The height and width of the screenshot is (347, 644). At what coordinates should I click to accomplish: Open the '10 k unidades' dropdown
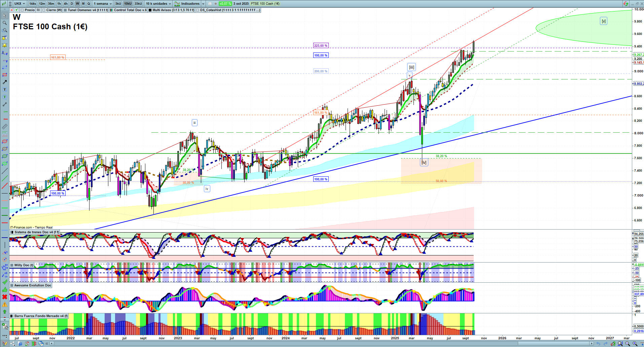click(158, 4)
